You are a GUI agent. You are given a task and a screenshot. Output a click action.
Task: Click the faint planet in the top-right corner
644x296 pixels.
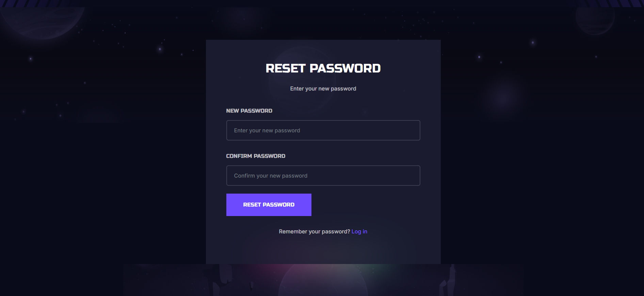tap(595, 18)
